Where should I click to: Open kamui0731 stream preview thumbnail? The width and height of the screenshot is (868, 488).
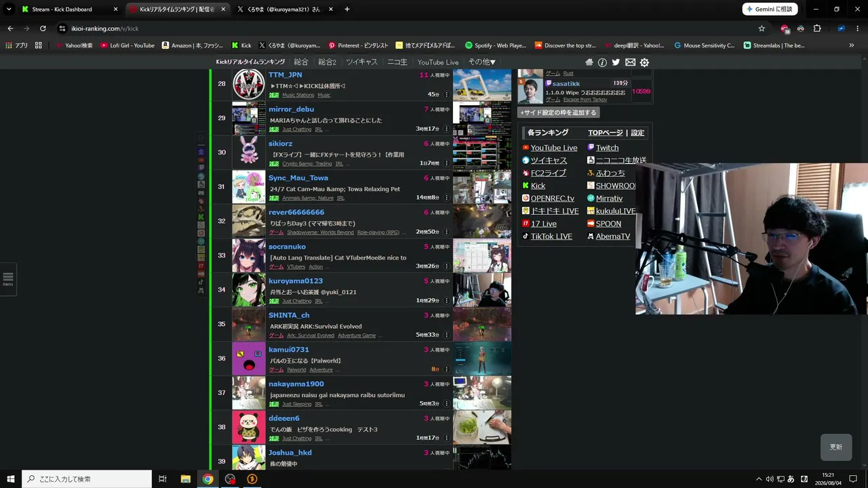[482, 359]
